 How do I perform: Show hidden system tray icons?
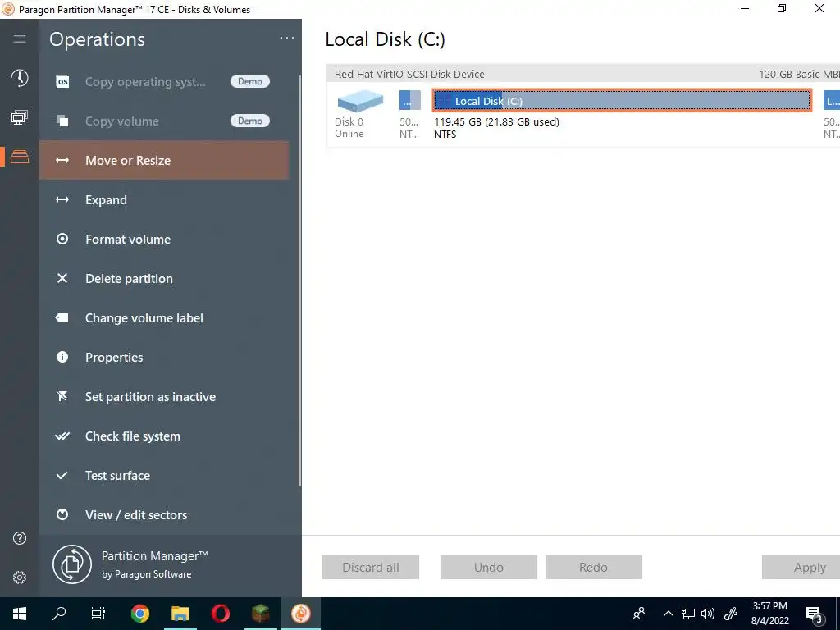pyautogui.click(x=668, y=614)
